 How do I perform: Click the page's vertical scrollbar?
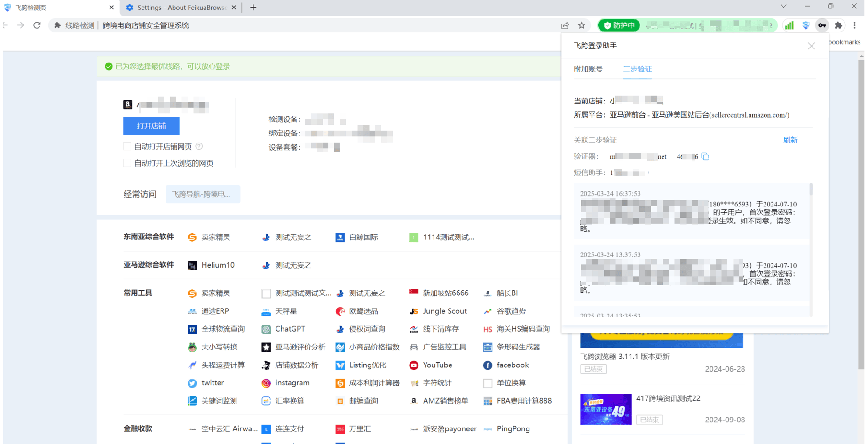[x=861, y=212]
